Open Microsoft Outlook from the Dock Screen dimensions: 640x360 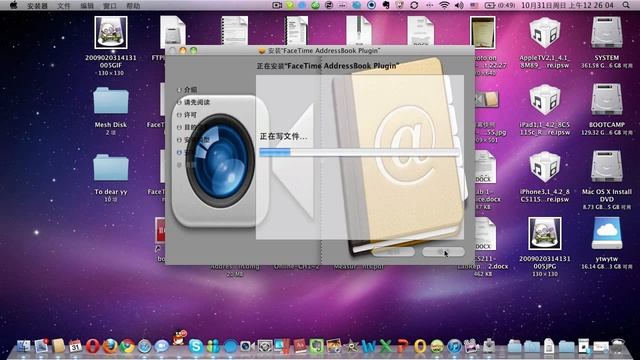420,346
